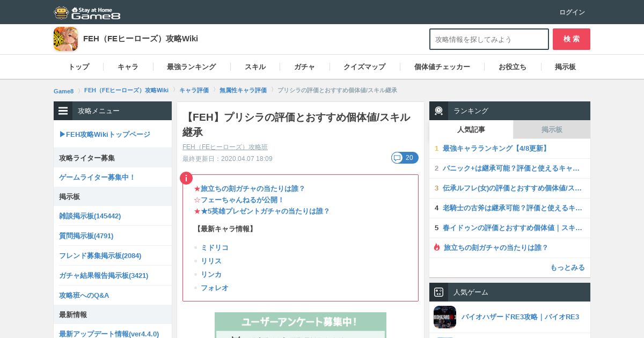
Task: Open the リリス character link
Action: 211,261
